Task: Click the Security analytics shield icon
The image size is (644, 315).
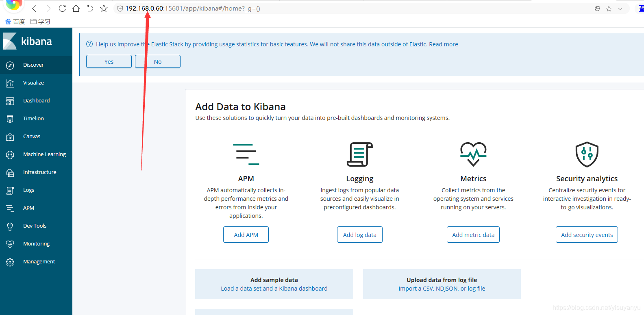Action: point(587,154)
